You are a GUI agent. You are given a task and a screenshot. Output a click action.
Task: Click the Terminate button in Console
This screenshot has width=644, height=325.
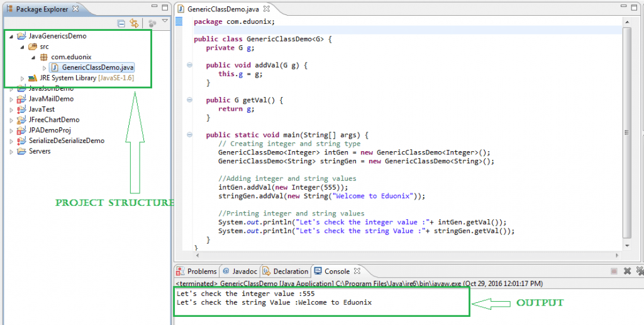(x=614, y=271)
